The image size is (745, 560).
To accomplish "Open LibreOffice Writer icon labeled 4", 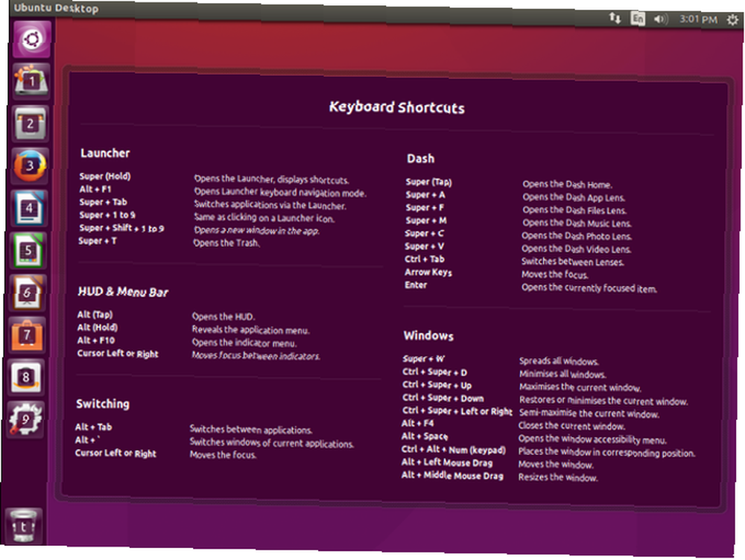I will 29,208.
